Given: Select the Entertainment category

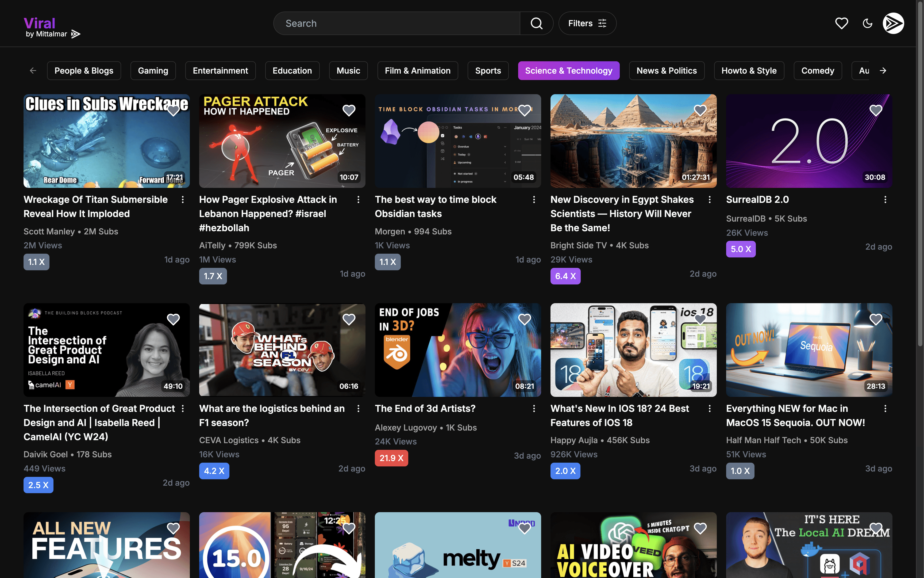Looking at the screenshot, I should click(220, 71).
